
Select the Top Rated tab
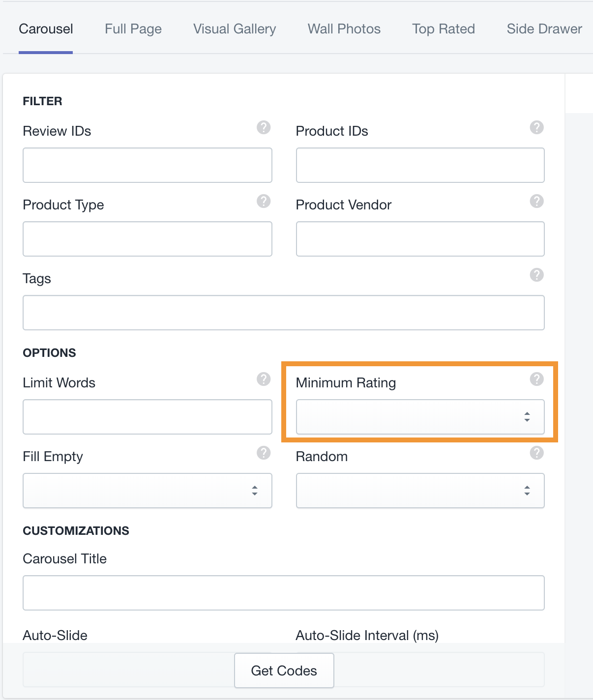coord(444,29)
